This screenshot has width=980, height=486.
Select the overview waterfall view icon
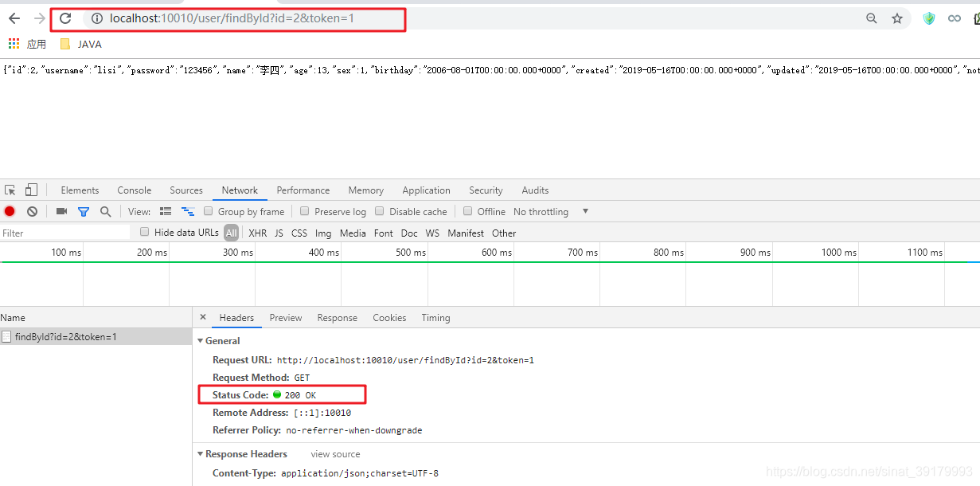[188, 211]
